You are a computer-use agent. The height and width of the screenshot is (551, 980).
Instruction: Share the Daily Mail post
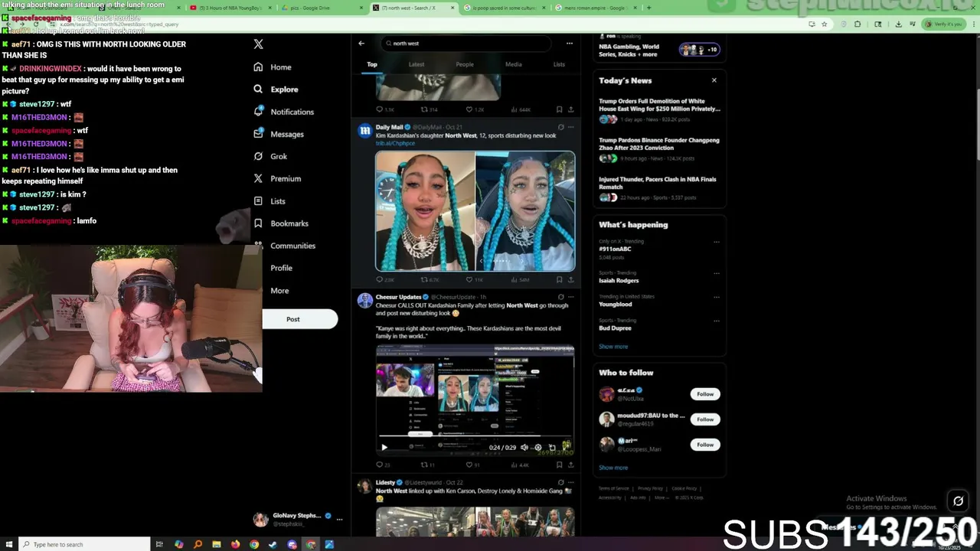[570, 280]
